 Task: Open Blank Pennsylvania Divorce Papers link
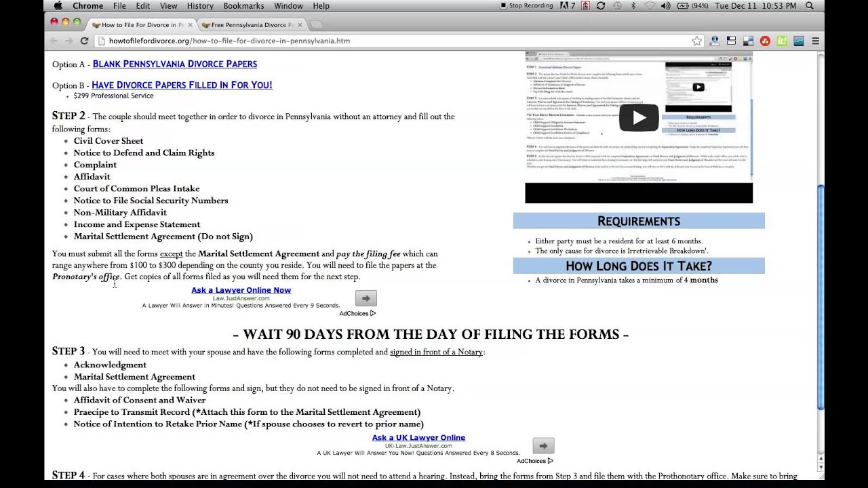[175, 64]
